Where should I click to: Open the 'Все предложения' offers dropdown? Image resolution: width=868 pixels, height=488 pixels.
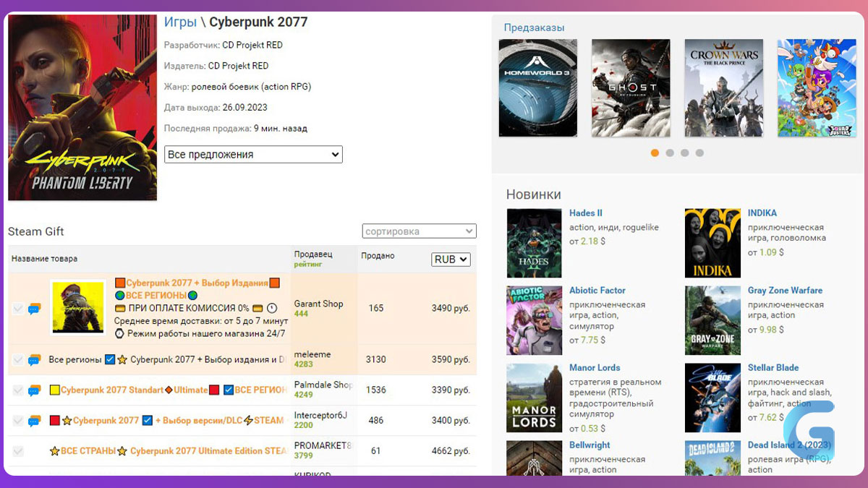click(253, 154)
